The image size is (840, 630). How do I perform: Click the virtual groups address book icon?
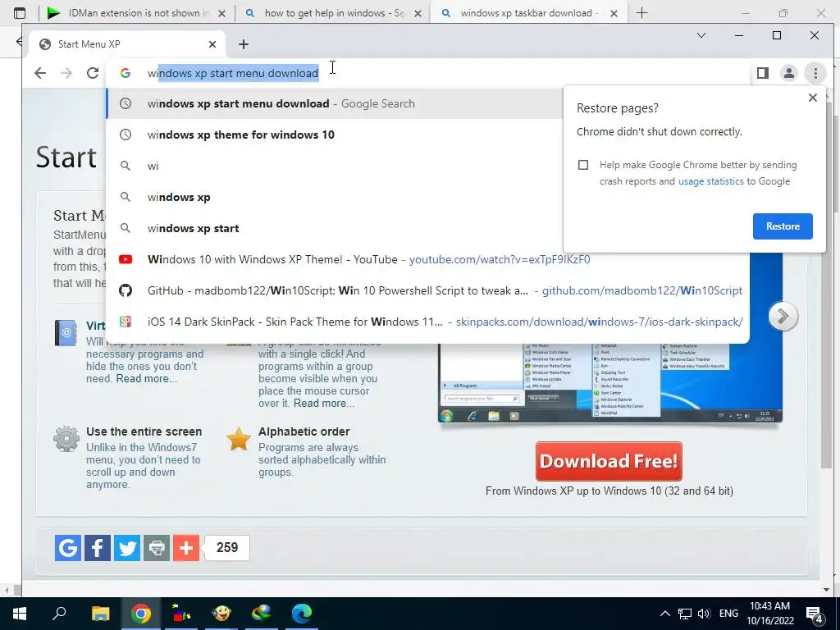[x=66, y=332]
